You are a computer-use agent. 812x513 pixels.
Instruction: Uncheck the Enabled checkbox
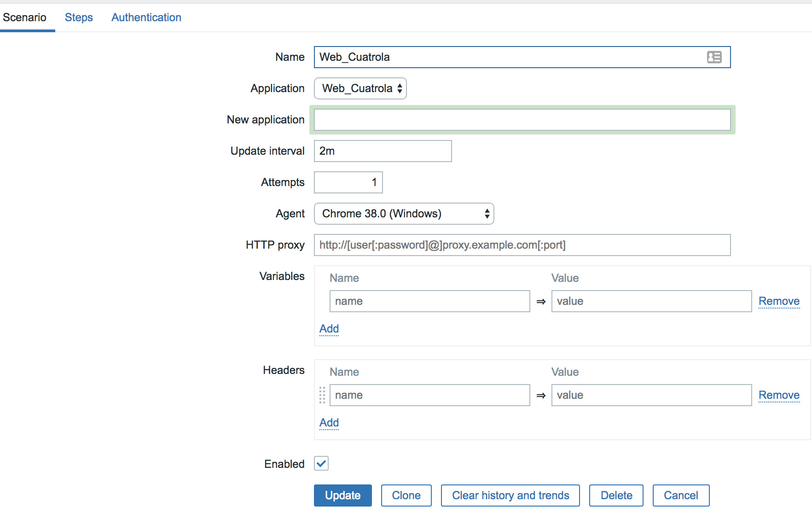(x=321, y=463)
